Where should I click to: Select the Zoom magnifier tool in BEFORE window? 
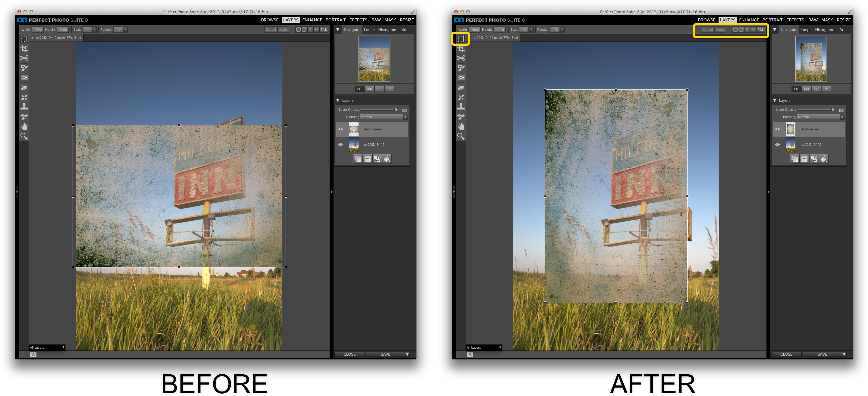coord(24,136)
